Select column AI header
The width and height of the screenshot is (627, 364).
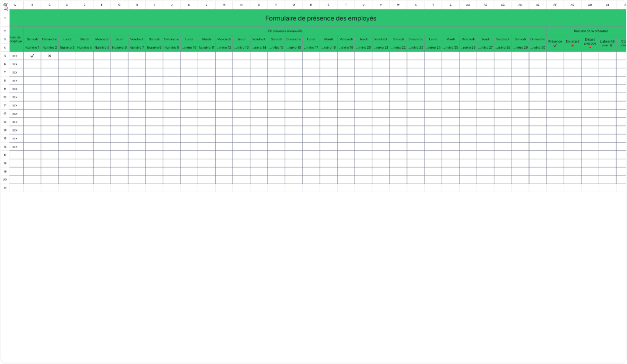pyautogui.click(x=608, y=5)
